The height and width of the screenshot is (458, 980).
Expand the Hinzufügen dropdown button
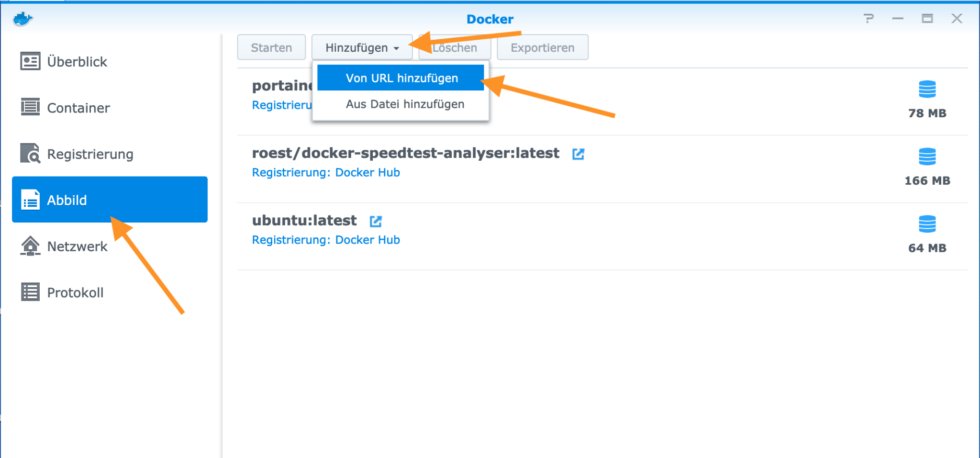(362, 47)
